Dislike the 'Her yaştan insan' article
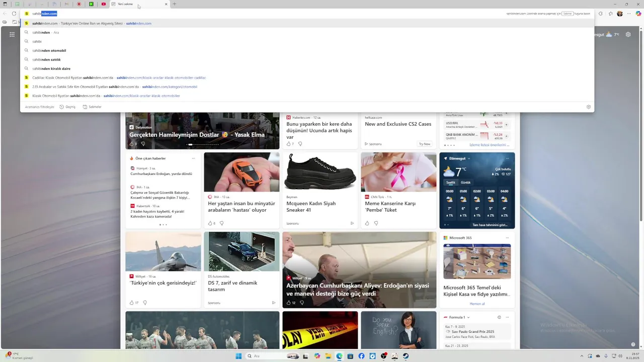 point(221,223)
